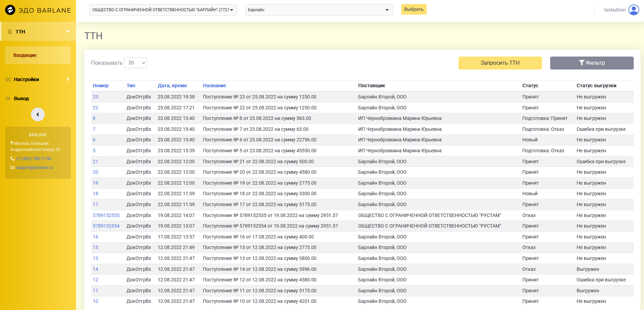The height and width of the screenshot is (310, 644).
Task: Click the Выход logout icon
Action: pos(8,98)
